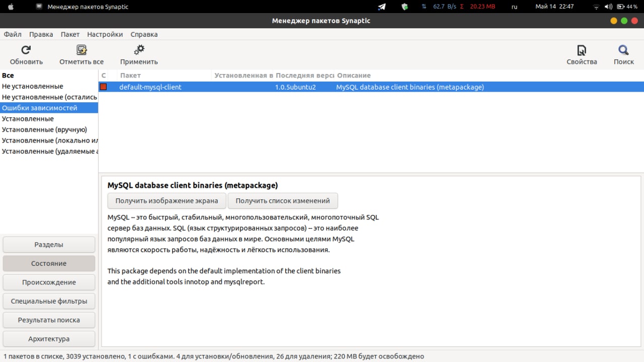
Task: Click the Получить список изменений button
Action: pyautogui.click(x=283, y=200)
